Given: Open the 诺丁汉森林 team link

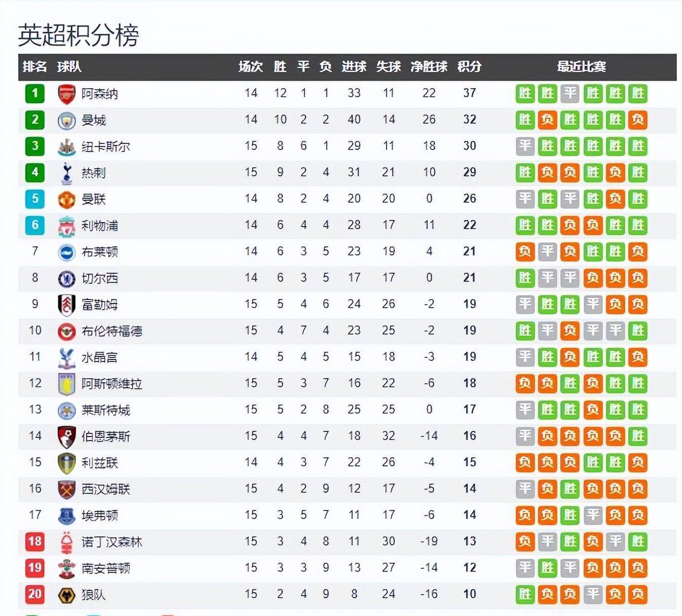Looking at the screenshot, I should point(112,542).
